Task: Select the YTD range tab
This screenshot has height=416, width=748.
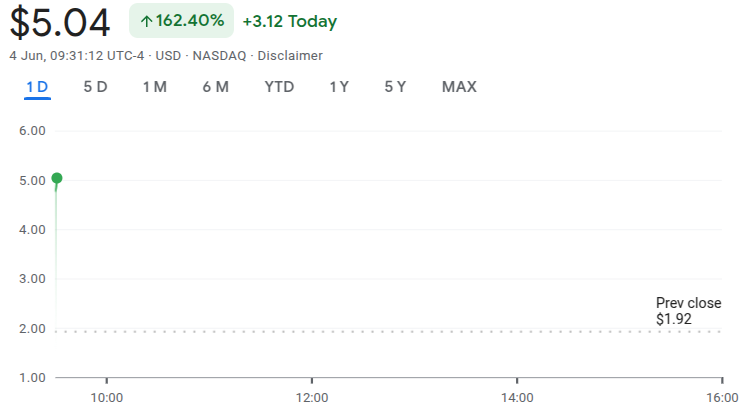Action: 279,87
